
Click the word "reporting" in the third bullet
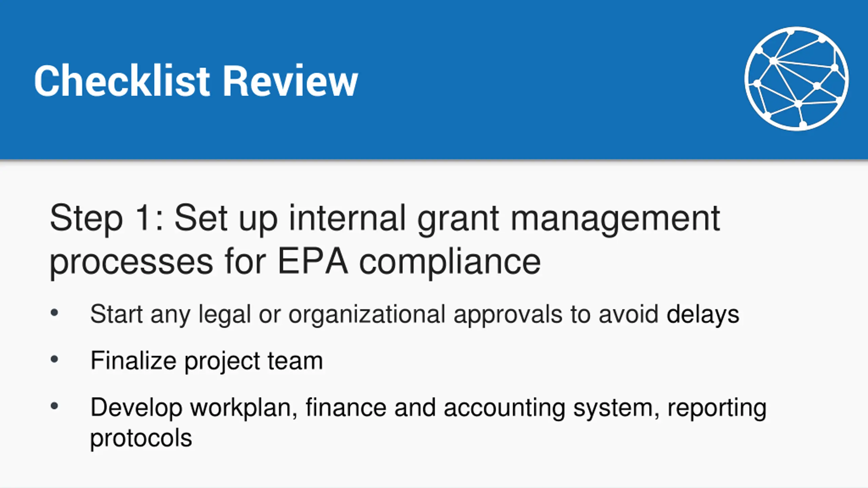click(717, 409)
